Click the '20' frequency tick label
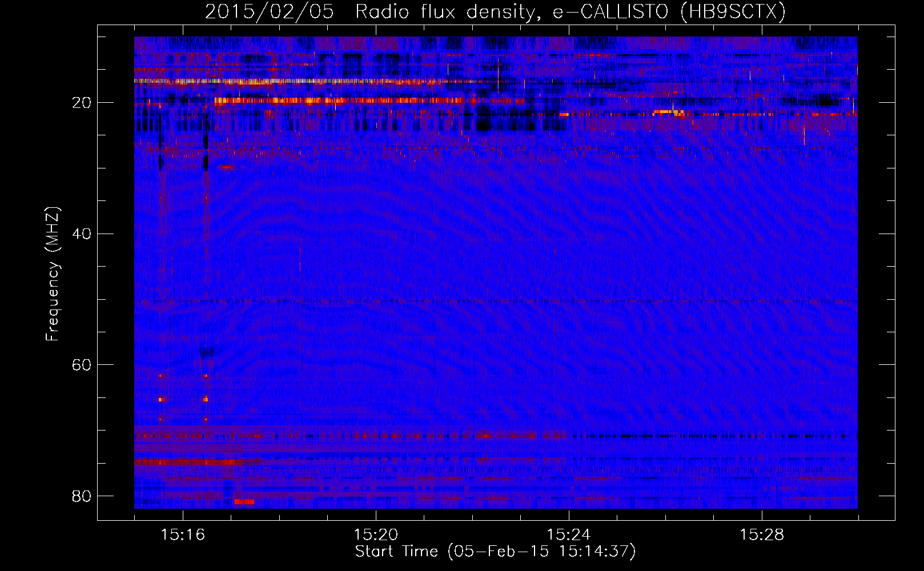924x571 pixels. (x=82, y=103)
